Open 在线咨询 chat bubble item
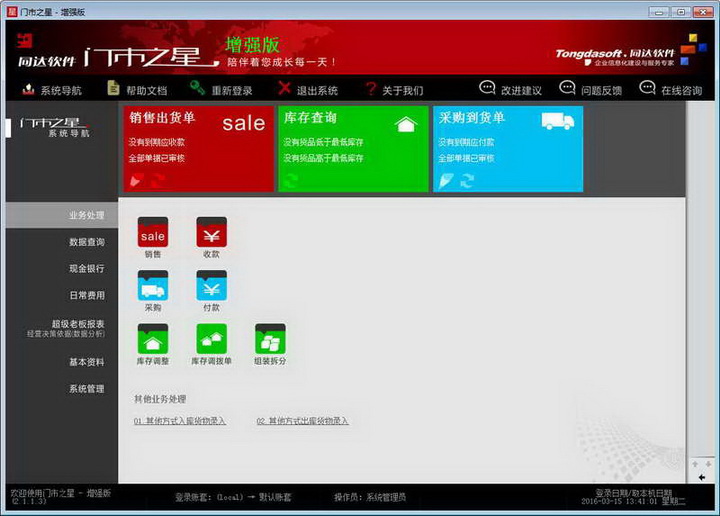 671,89
